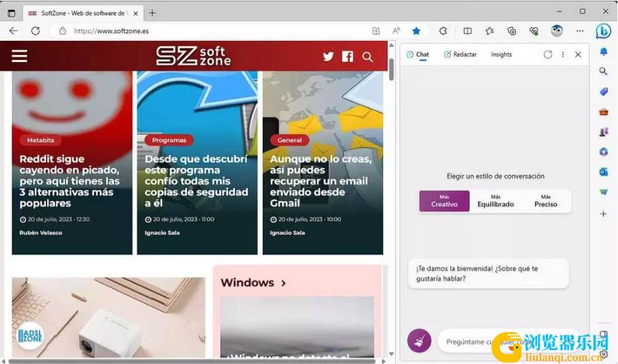Open the sidebar Microsoft 365 icon
Image resolution: width=618 pixels, height=364 pixels.
(604, 152)
